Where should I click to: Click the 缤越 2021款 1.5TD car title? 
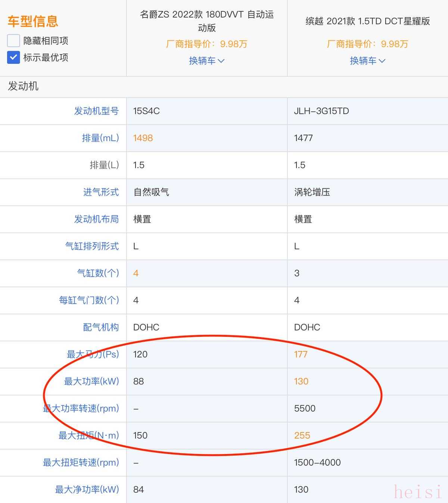tap(368, 21)
